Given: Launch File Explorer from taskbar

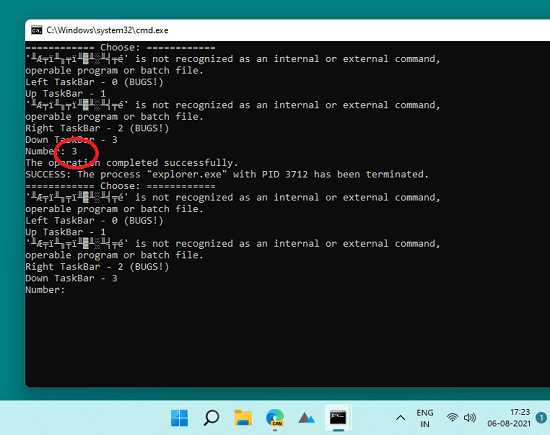Looking at the screenshot, I should click(x=243, y=418).
